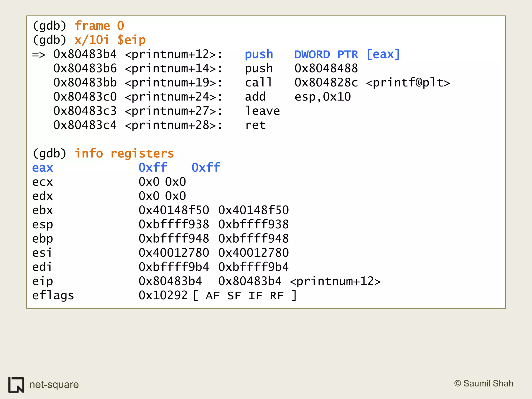Click the '=>' current instruction arrow
The image size is (532, 399).
39,55
